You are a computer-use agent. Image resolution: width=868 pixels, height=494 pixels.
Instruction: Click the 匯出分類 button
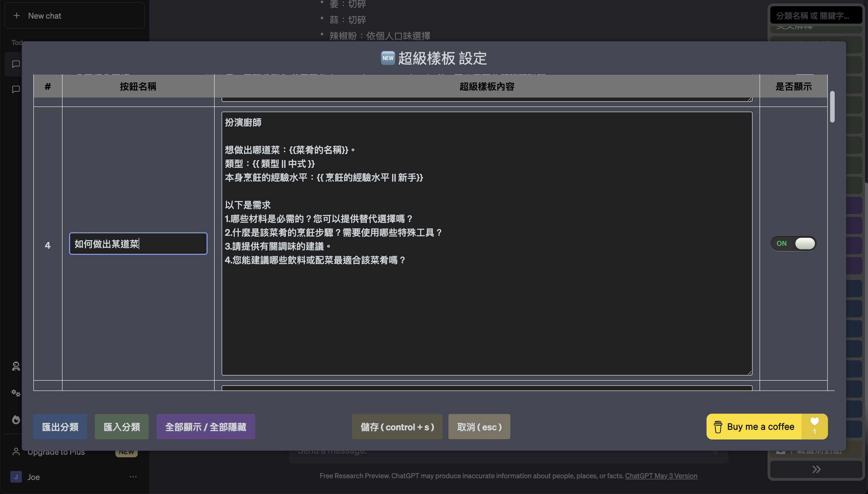tap(60, 427)
